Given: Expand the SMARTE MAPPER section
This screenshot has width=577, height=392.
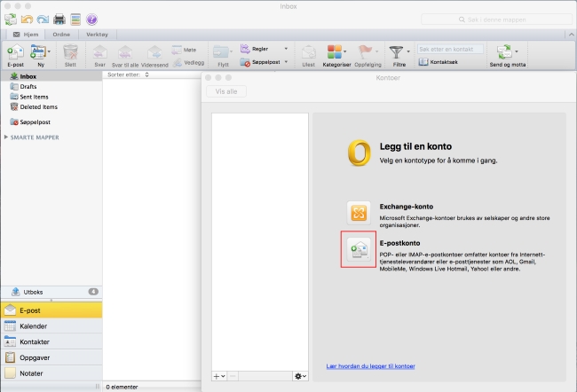Looking at the screenshot, I should coord(6,137).
